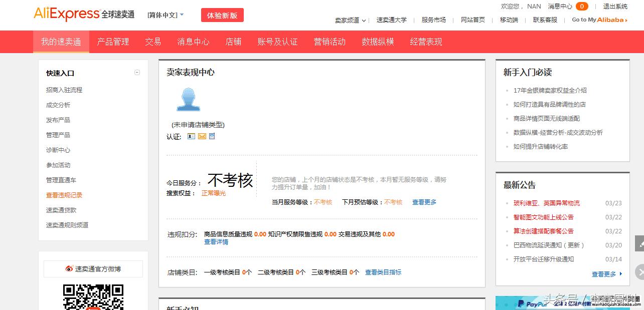Viewport: 644px width, 310px height.
Task: Click the 体验新版 button
Action: 222,15
